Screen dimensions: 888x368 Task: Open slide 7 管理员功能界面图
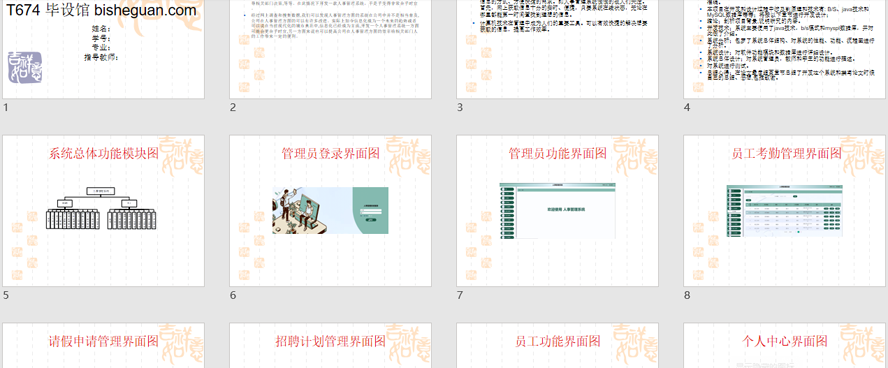(x=558, y=211)
